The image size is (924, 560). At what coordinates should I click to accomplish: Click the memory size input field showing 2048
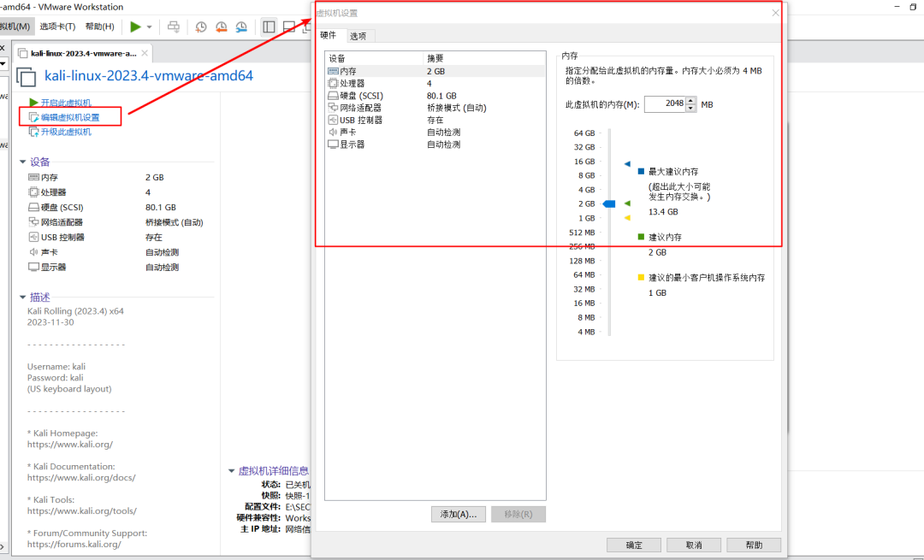coord(665,103)
